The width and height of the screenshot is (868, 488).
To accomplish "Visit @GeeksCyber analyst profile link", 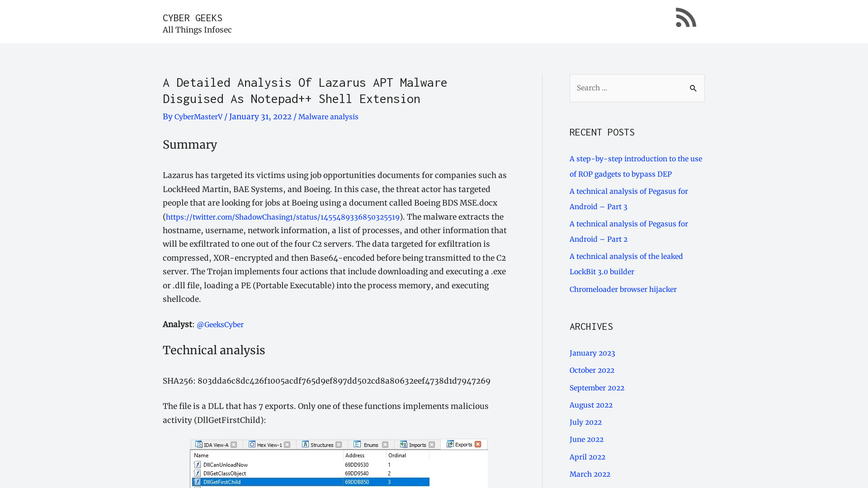I will 220,324.
